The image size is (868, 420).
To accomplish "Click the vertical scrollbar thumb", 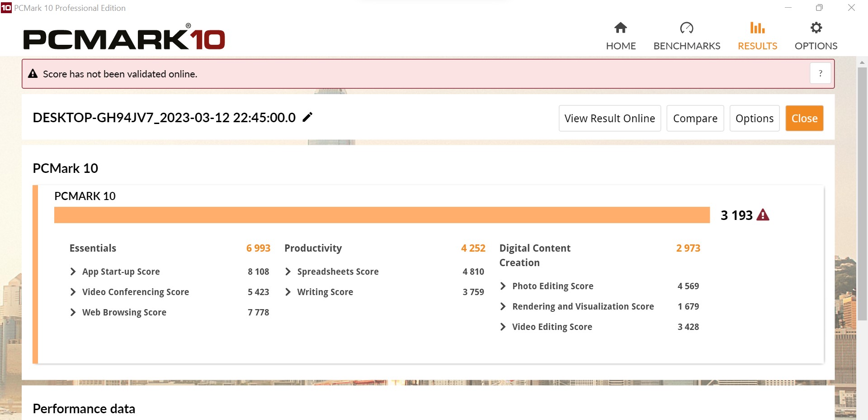I will [862, 194].
